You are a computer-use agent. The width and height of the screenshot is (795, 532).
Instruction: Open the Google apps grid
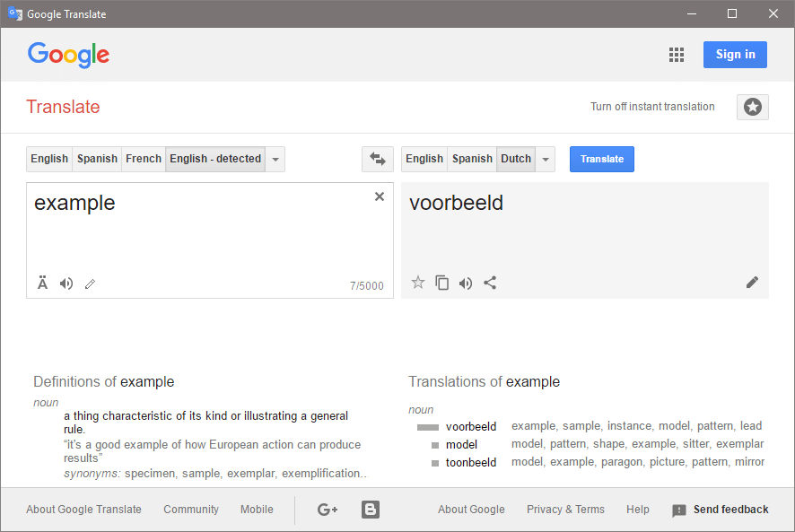click(677, 55)
